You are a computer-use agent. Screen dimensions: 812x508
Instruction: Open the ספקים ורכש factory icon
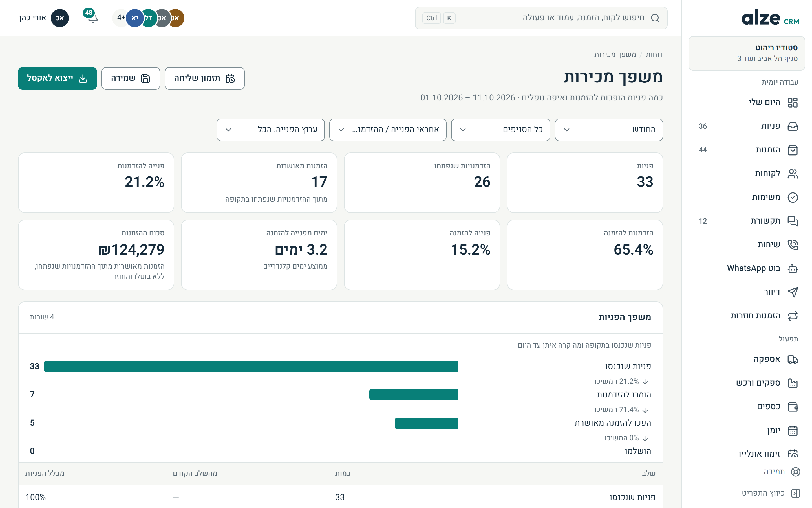793,383
